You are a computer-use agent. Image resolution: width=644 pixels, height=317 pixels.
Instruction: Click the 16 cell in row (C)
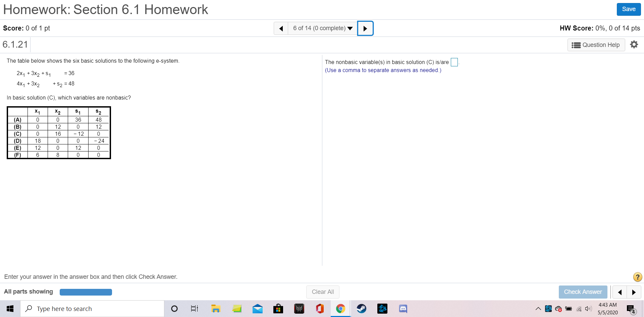pyautogui.click(x=58, y=134)
